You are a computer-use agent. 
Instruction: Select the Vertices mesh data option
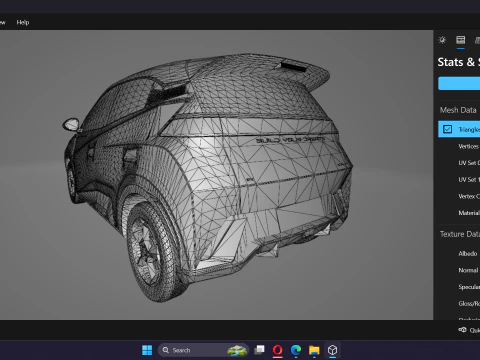(x=469, y=146)
